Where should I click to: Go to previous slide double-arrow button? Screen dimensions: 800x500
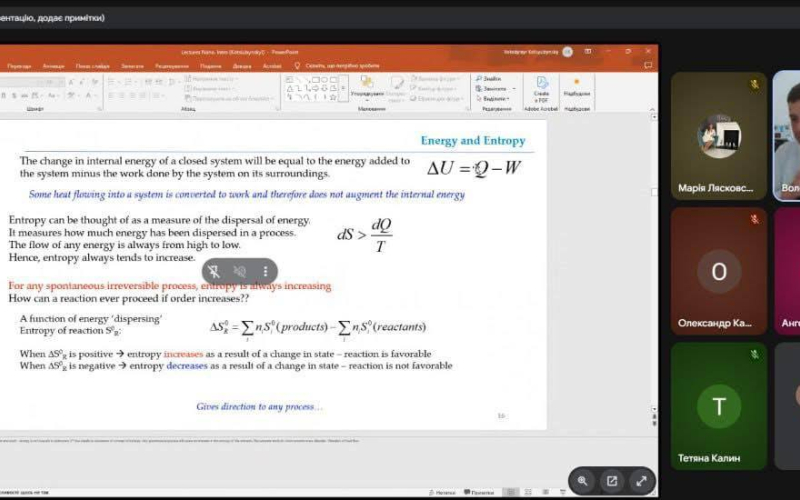pyautogui.click(x=654, y=417)
